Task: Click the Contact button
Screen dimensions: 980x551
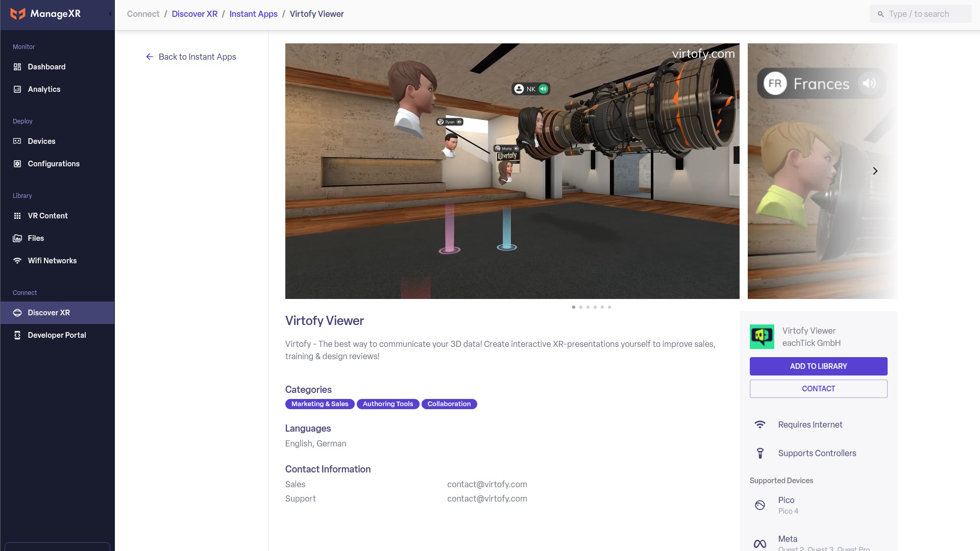Action: click(818, 389)
